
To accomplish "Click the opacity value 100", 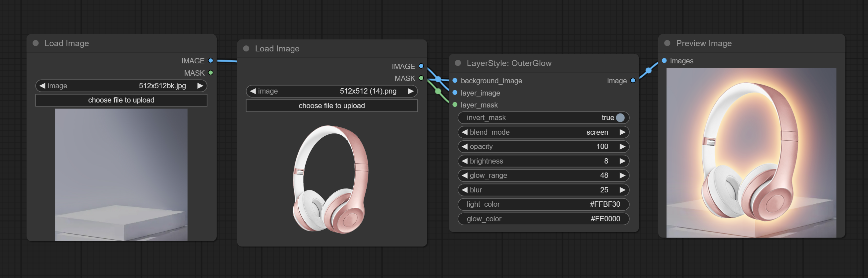I will 602,147.
